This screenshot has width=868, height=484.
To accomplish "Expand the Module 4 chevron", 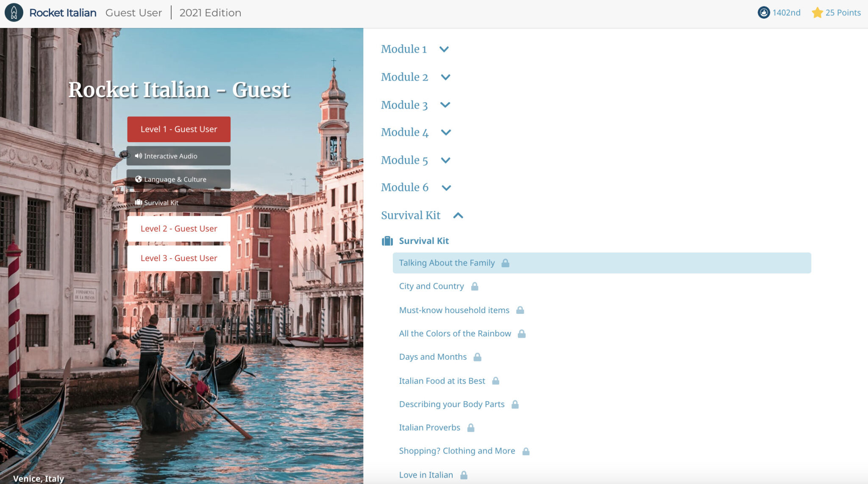I will 446,132.
